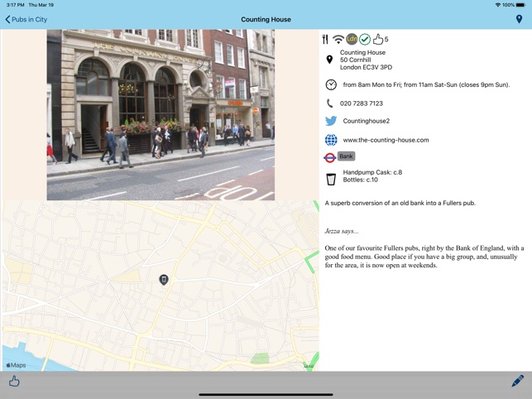
Task: Tap the fork and knife food icon
Action: (325, 39)
